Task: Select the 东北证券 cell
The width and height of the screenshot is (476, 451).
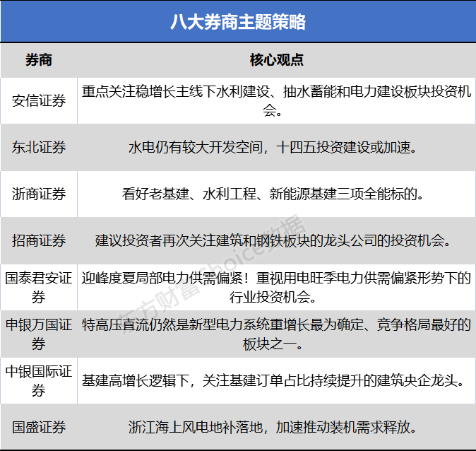Action: [39, 147]
